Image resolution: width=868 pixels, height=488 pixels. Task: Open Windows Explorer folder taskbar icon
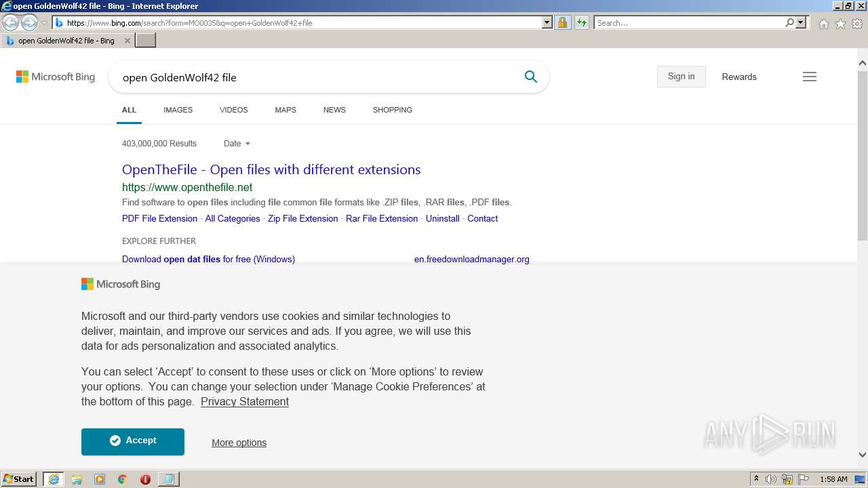pos(77,479)
